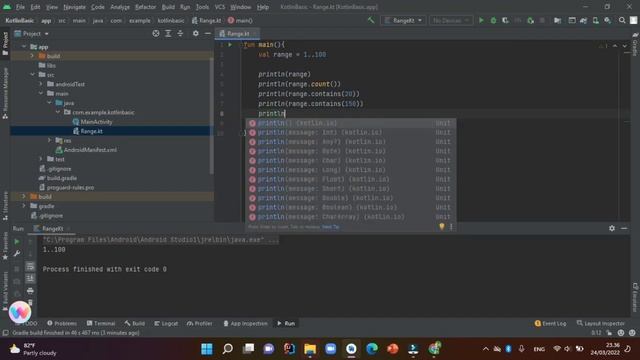Open the Run panel wrench settings
Viewport: 640px width, 360px height.
coord(17,253)
